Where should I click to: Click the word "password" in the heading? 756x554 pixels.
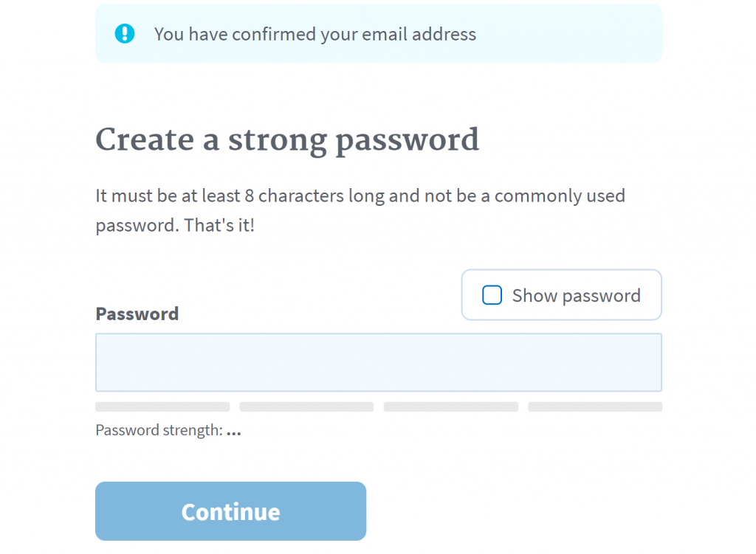click(x=407, y=141)
